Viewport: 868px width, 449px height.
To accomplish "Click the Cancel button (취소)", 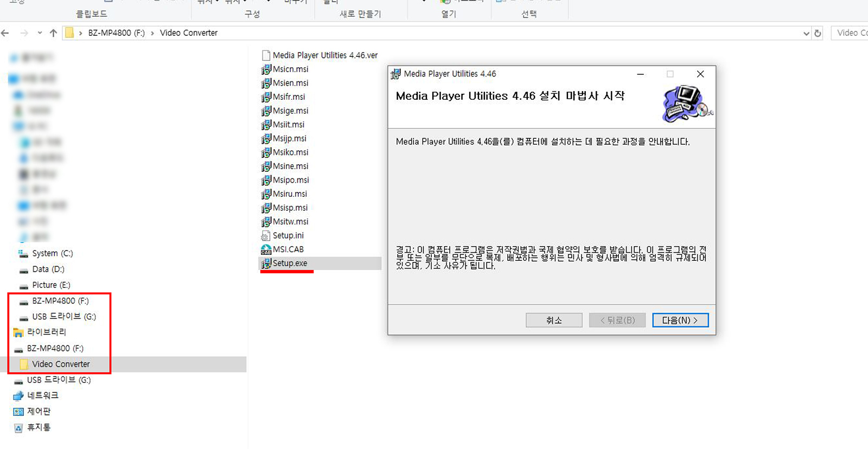I will (554, 320).
